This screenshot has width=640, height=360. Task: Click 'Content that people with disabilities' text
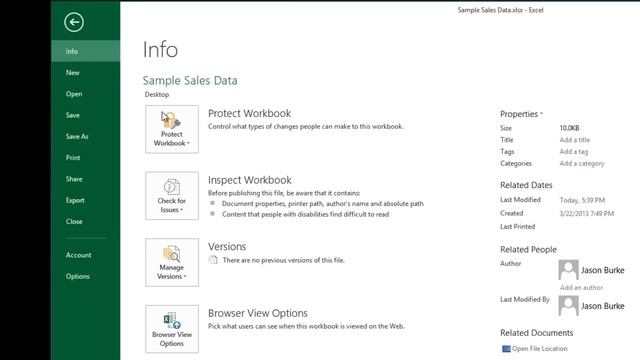coord(305,214)
